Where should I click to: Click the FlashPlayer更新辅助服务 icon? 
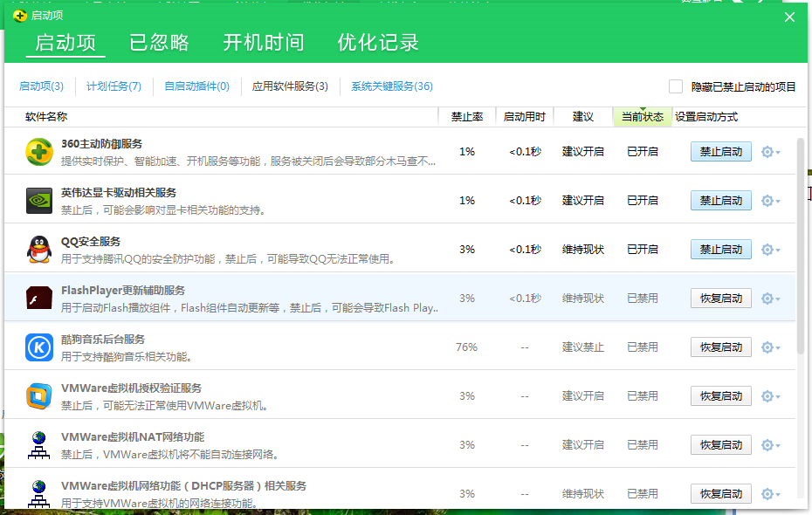point(39,299)
